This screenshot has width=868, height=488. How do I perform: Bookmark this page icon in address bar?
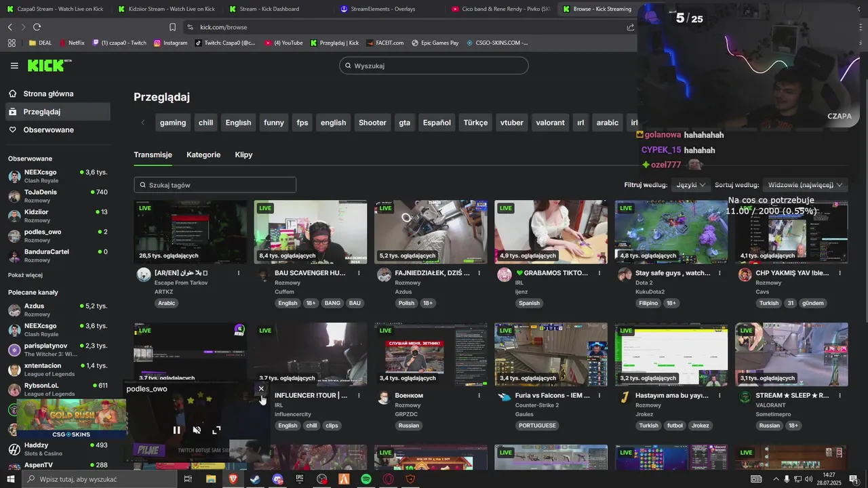172,27
